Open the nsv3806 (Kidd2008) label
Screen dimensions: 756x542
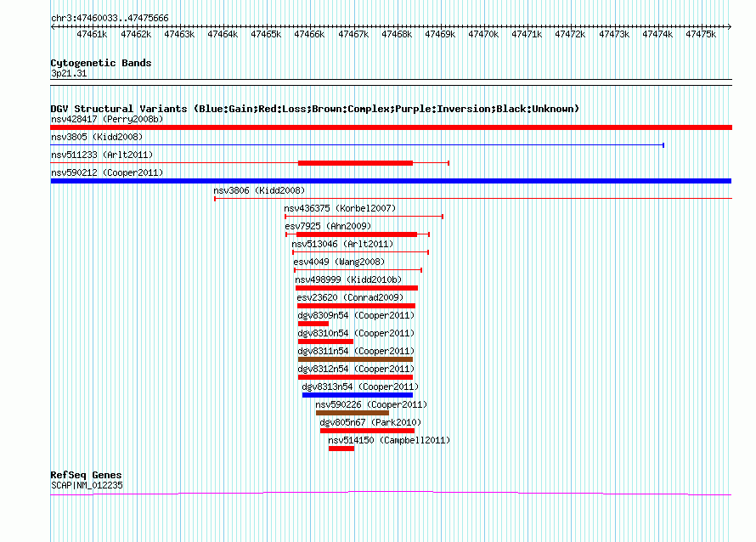tap(259, 190)
